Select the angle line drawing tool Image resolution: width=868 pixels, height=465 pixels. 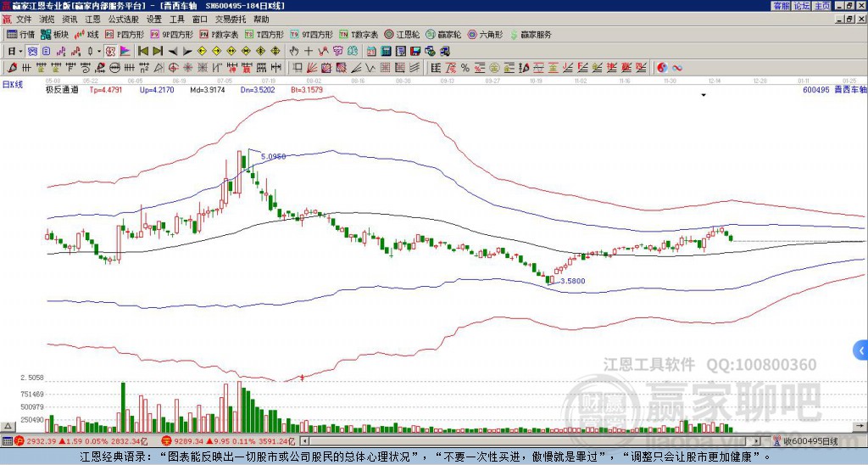(x=355, y=68)
